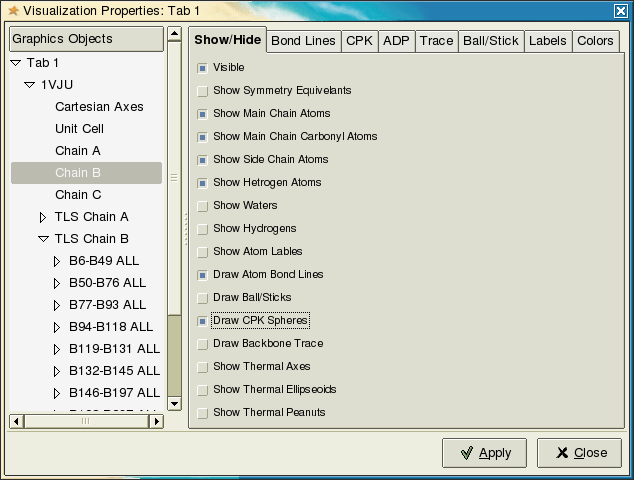
Task: Enable Show Waters checkbox
Action: 202,206
